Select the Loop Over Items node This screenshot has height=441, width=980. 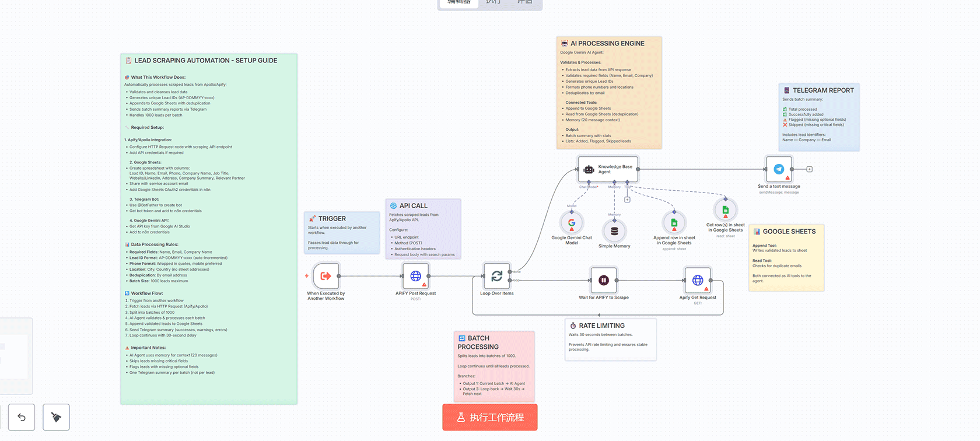[496, 276]
